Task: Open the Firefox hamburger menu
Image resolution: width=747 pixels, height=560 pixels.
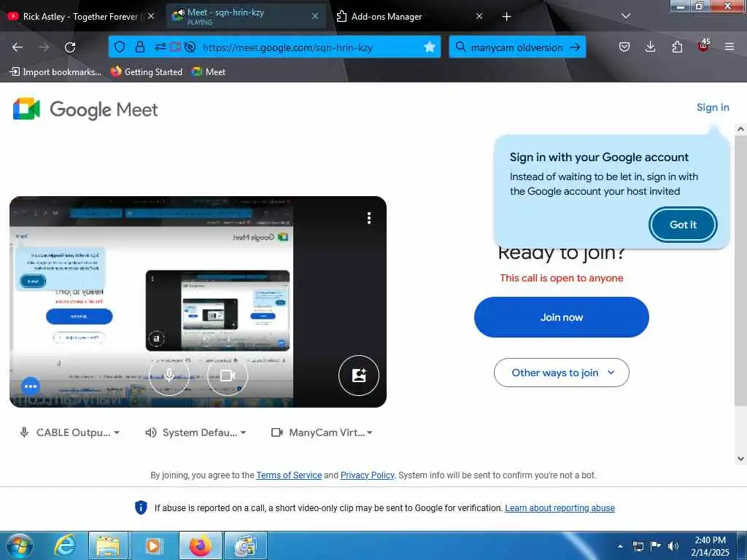Action: coord(729,47)
